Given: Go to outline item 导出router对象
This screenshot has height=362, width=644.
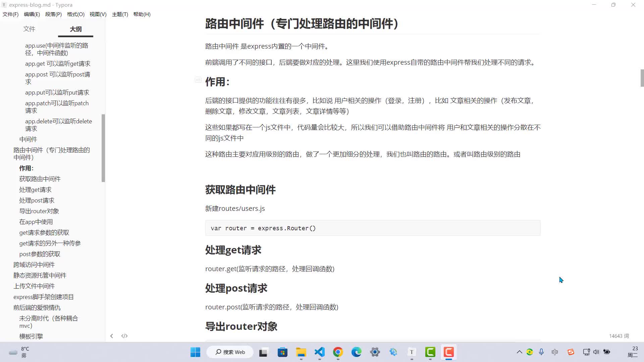Looking at the screenshot, I should 39,211.
